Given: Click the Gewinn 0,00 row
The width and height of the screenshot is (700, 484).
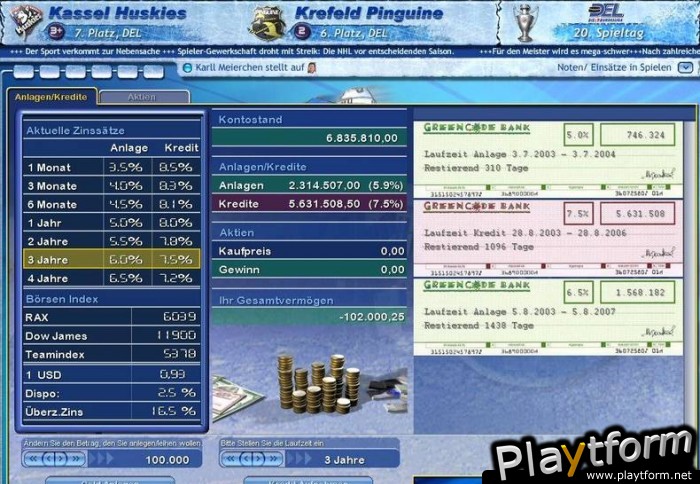Looking at the screenshot, I should pyautogui.click(x=309, y=270).
